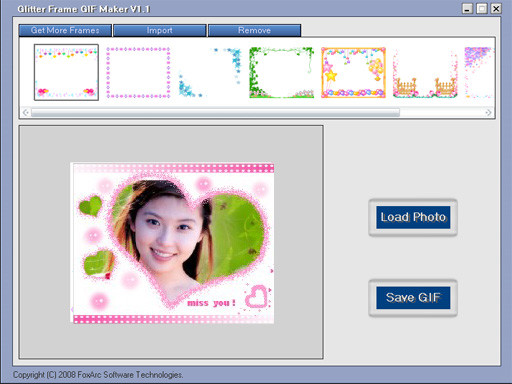Select the colorful hanging hearts frame thumbnail
This screenshot has height=384, width=512.
[x=66, y=72]
